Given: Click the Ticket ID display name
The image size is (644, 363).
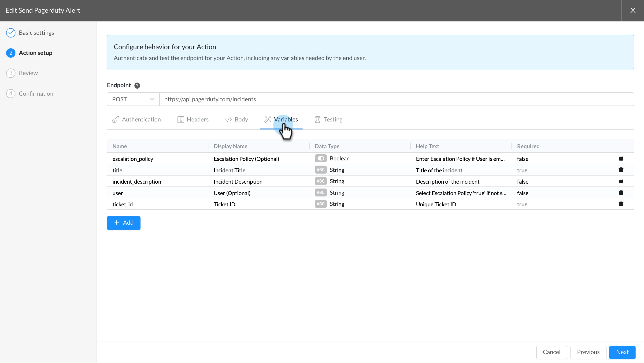Looking at the screenshot, I should [x=225, y=204].
